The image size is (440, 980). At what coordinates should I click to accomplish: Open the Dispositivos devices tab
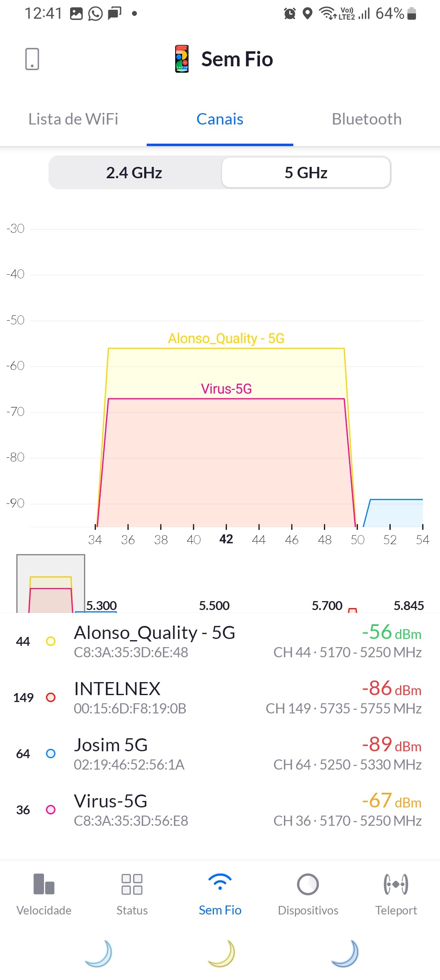[308, 894]
